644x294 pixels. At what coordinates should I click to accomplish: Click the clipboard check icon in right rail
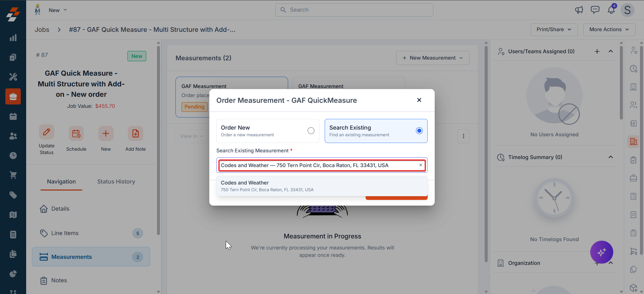633,160
